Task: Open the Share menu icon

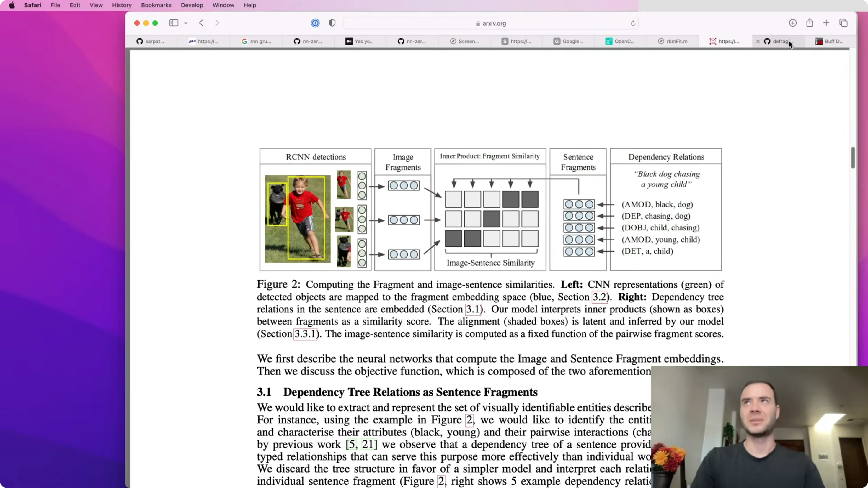Action: (810, 23)
